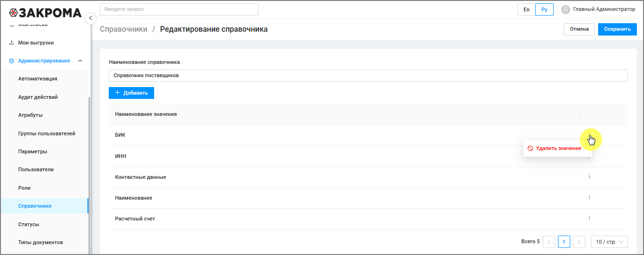Click the ЗАКРОМА logo
Image resolution: width=644 pixels, height=255 pixels.
point(45,12)
